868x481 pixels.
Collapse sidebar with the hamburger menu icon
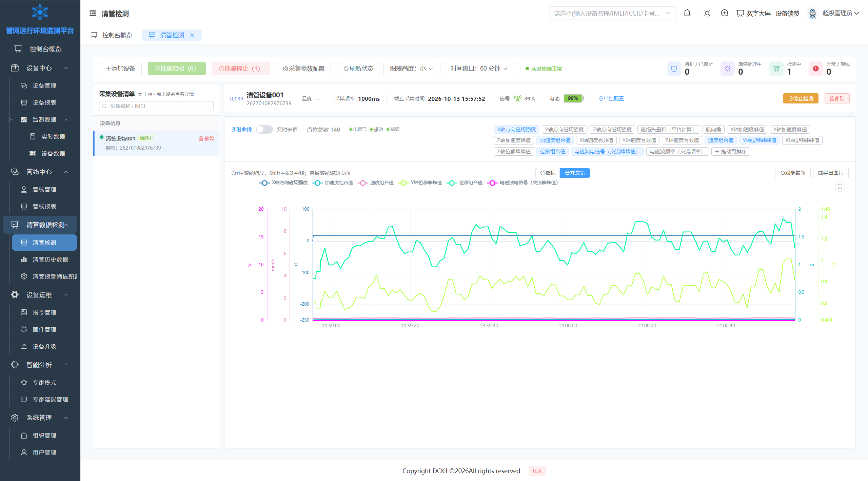(x=93, y=13)
